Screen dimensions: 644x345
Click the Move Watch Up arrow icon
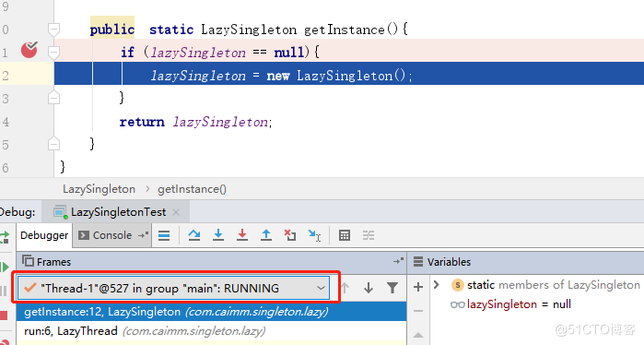[x=418, y=335]
